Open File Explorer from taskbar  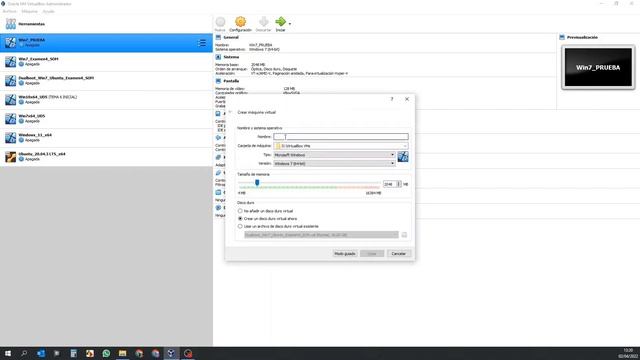pos(122,353)
